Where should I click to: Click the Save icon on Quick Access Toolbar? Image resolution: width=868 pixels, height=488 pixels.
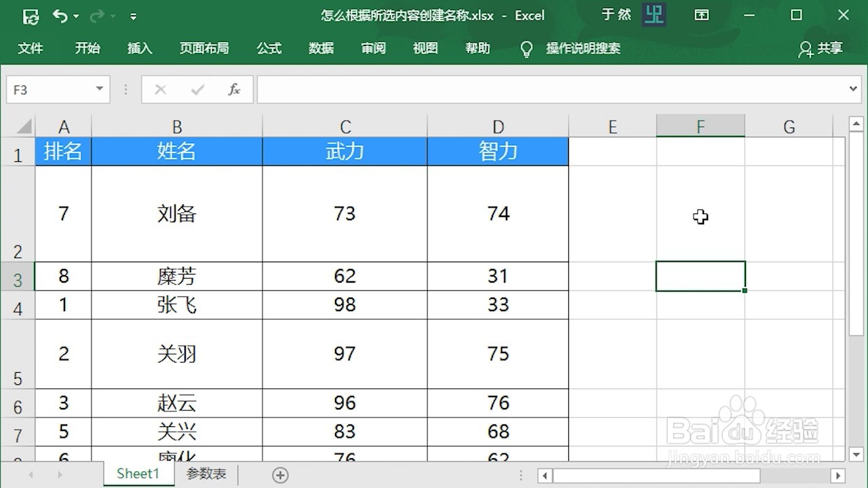(31, 15)
